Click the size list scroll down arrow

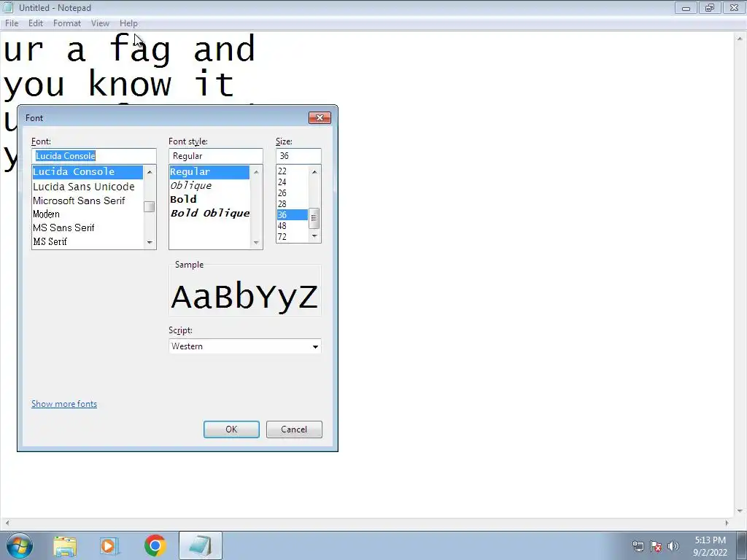pyautogui.click(x=314, y=236)
